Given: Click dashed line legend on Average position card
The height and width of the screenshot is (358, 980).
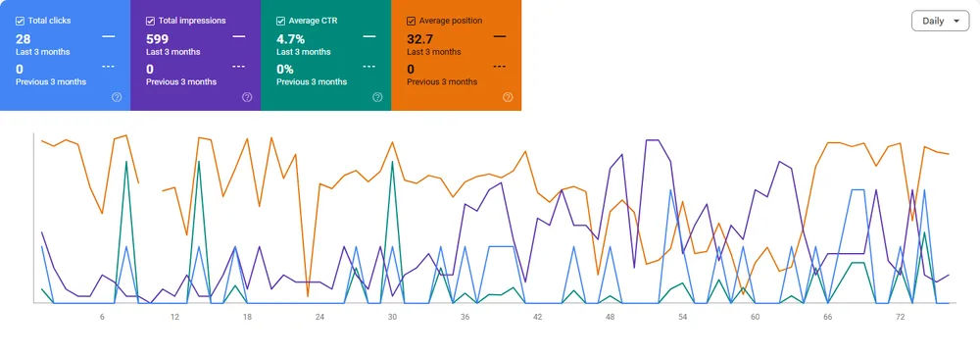Looking at the screenshot, I should [500, 66].
